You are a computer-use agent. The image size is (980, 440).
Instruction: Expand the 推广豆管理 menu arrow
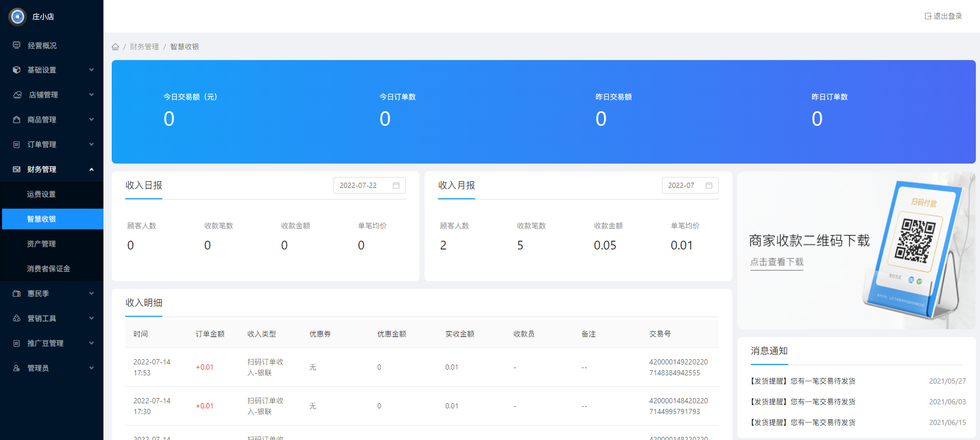pyautogui.click(x=92, y=343)
